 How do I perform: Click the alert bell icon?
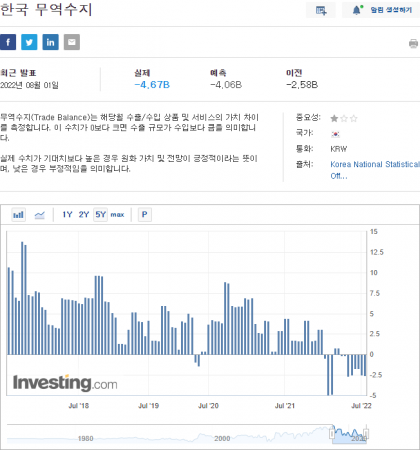pos(357,10)
